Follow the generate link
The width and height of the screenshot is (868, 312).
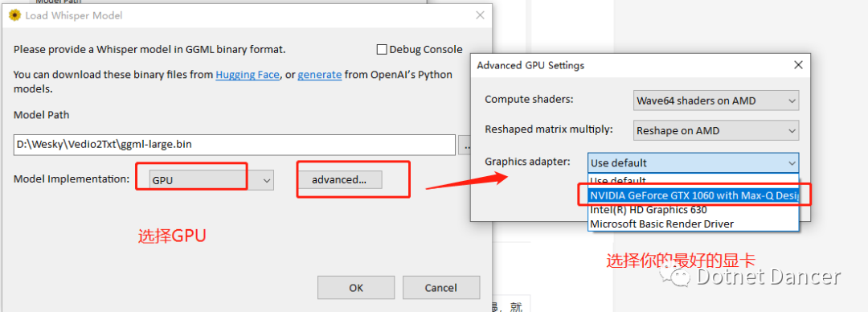click(319, 74)
